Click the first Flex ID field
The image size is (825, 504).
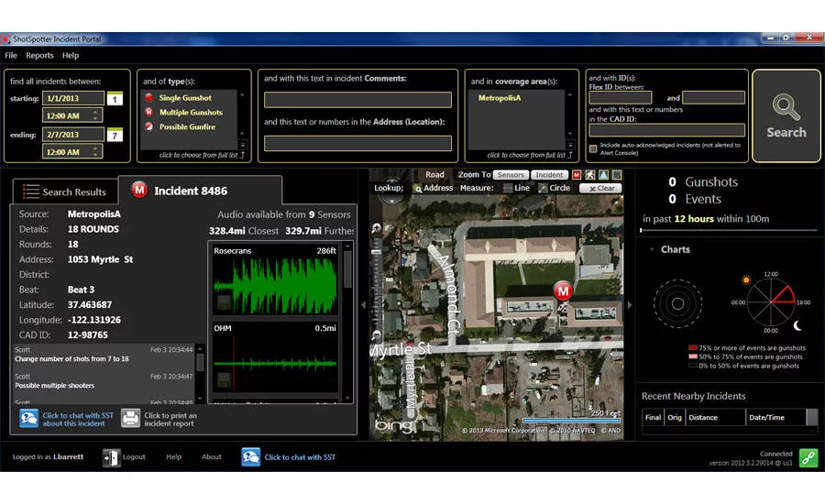tap(621, 97)
